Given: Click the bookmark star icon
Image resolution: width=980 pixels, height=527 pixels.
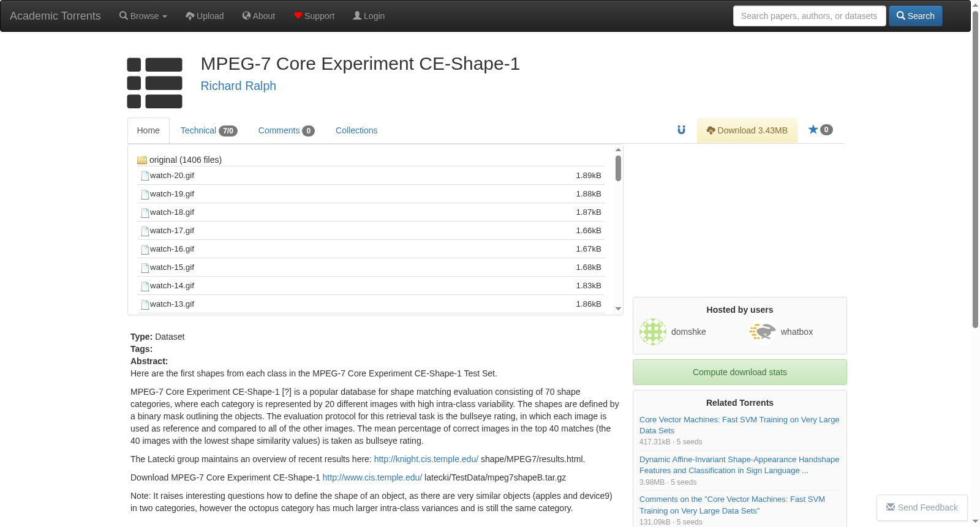Looking at the screenshot, I should point(813,129).
